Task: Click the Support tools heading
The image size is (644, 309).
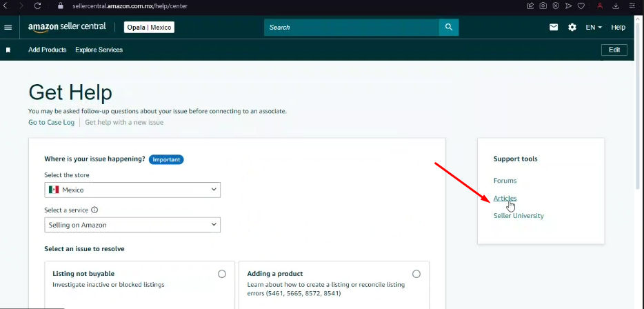Action: click(516, 159)
